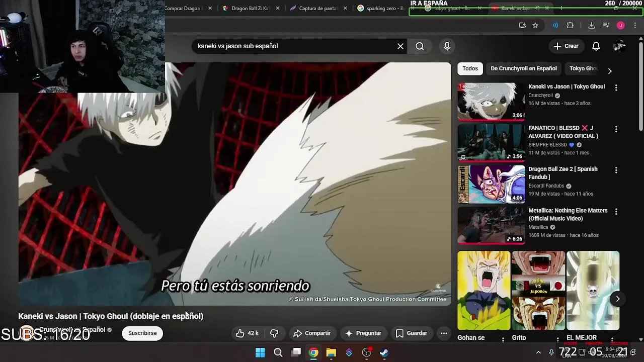Clear the YouTube search box with X
The width and height of the screenshot is (644, 362).
pyautogui.click(x=400, y=46)
